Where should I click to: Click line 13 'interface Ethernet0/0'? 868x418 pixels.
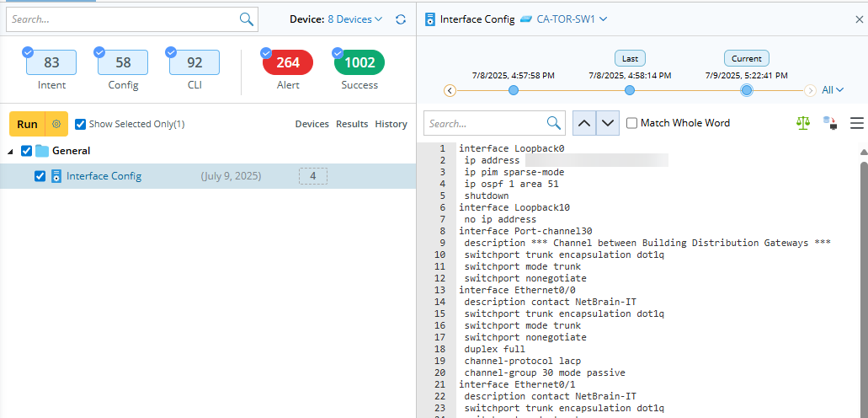[x=517, y=290]
